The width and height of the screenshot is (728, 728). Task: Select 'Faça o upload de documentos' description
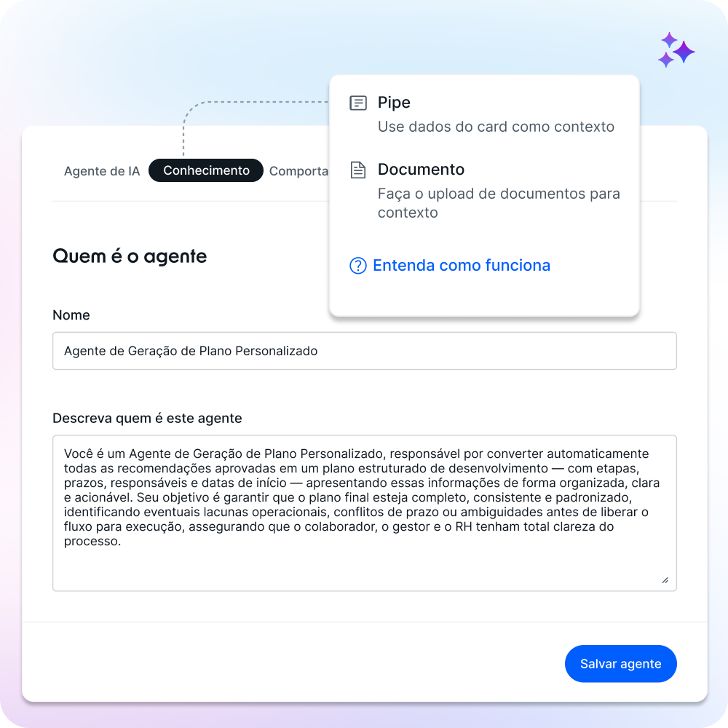tap(499, 203)
